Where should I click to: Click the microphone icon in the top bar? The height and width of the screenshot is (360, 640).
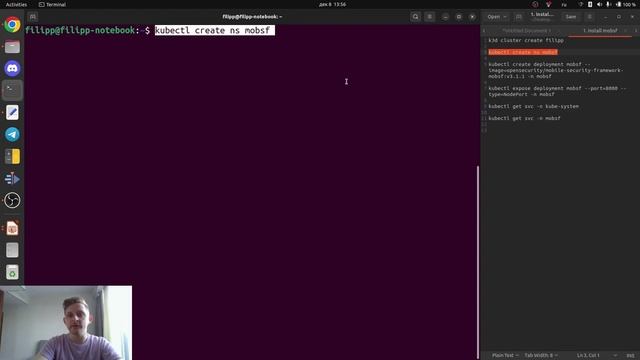[608, 4]
